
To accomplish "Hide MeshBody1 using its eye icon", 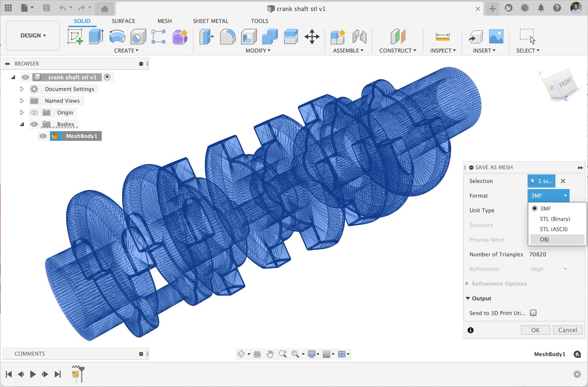I will [43, 136].
